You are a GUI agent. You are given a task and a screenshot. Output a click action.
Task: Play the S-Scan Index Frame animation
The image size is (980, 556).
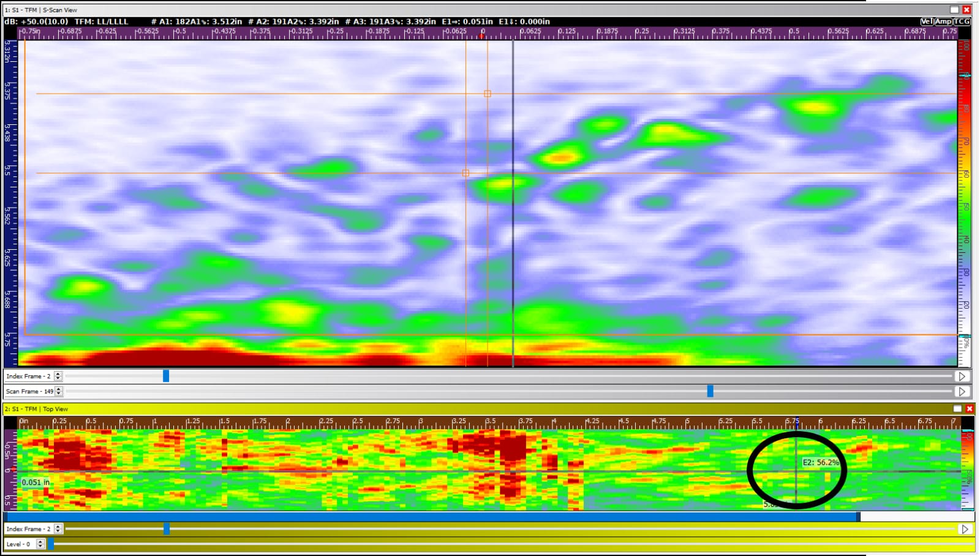click(962, 377)
